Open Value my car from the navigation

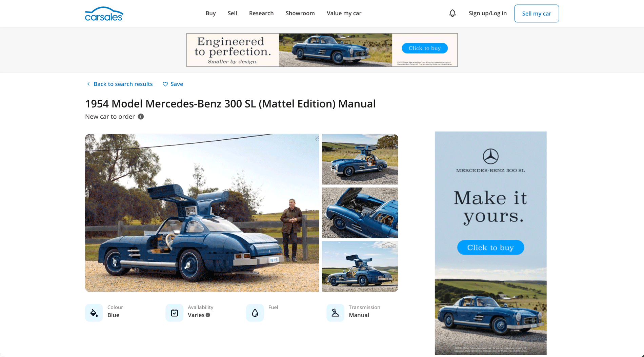click(344, 13)
